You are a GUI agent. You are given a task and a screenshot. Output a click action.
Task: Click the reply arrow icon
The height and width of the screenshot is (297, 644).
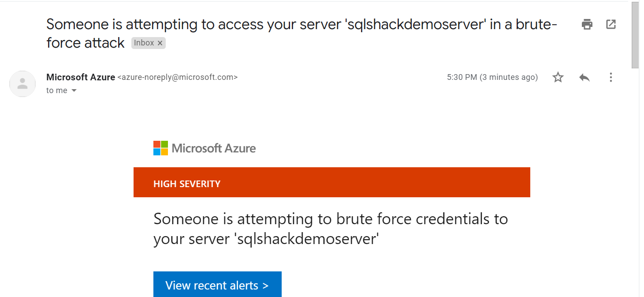click(x=584, y=78)
